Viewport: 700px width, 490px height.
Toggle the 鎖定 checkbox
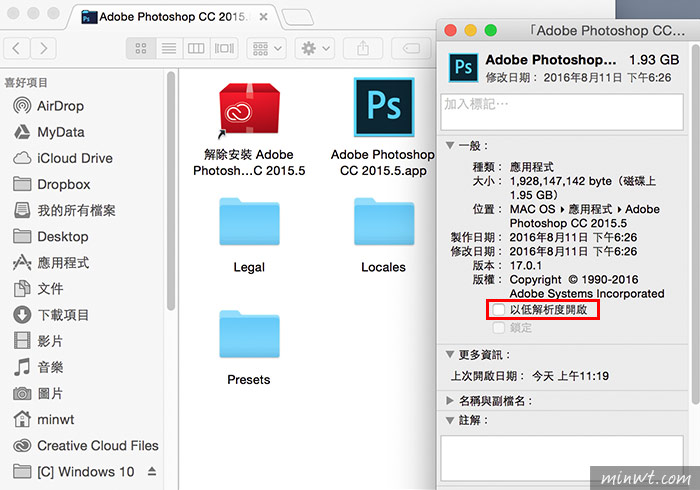(x=499, y=328)
